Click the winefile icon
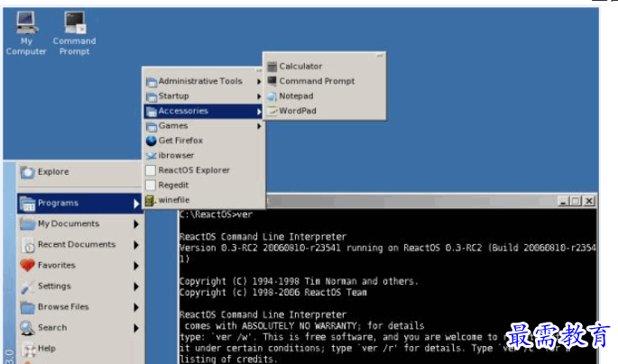The width and height of the screenshot is (618, 364). (x=150, y=200)
